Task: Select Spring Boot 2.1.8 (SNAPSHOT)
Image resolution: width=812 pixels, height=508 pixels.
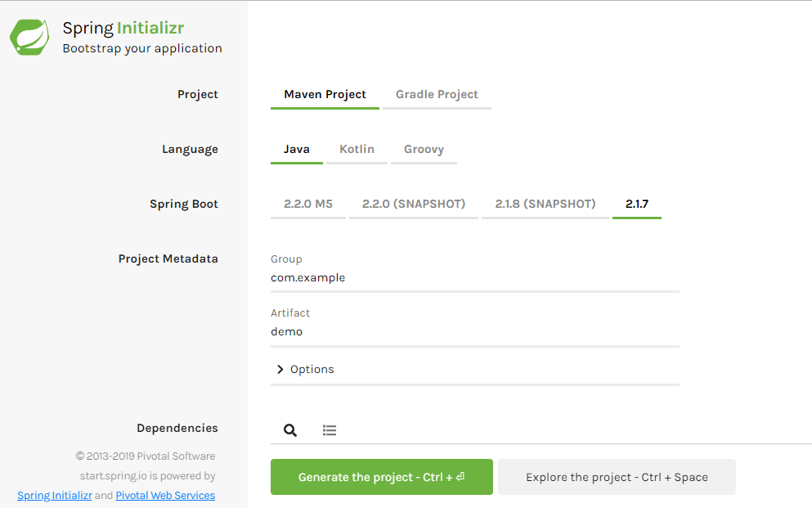Action: (545, 205)
